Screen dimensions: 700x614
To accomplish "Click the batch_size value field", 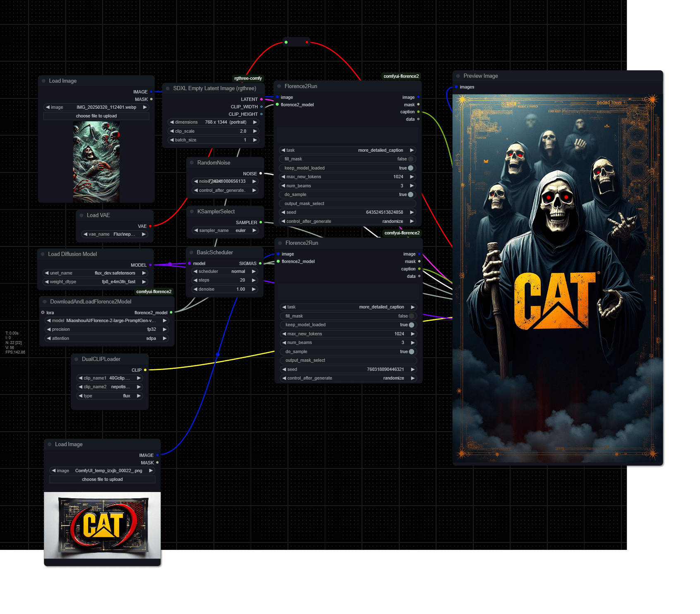I will (x=213, y=140).
